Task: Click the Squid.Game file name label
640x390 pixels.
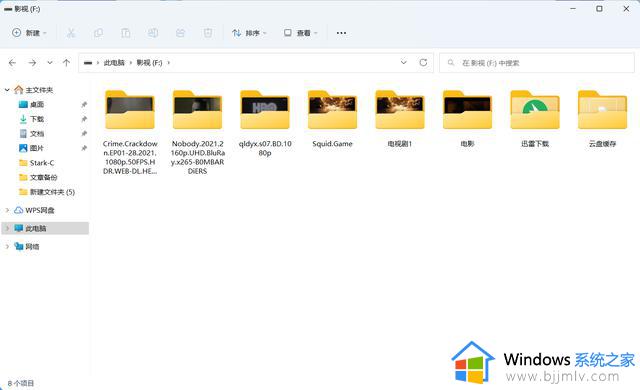Action: (332, 144)
